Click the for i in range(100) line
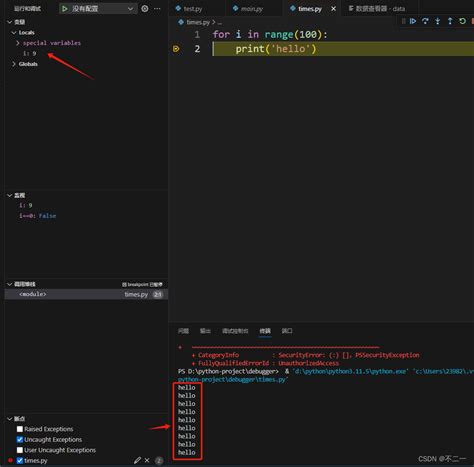 270,35
